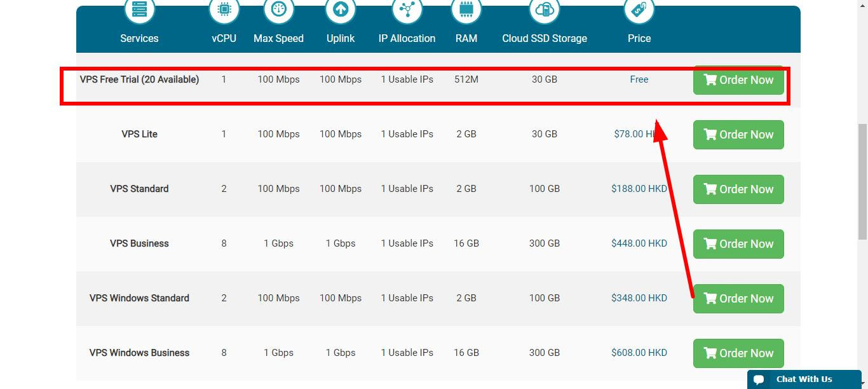Select the VPS Windows Business row name
Image resolution: width=868 pixels, height=389 pixels.
(x=139, y=353)
